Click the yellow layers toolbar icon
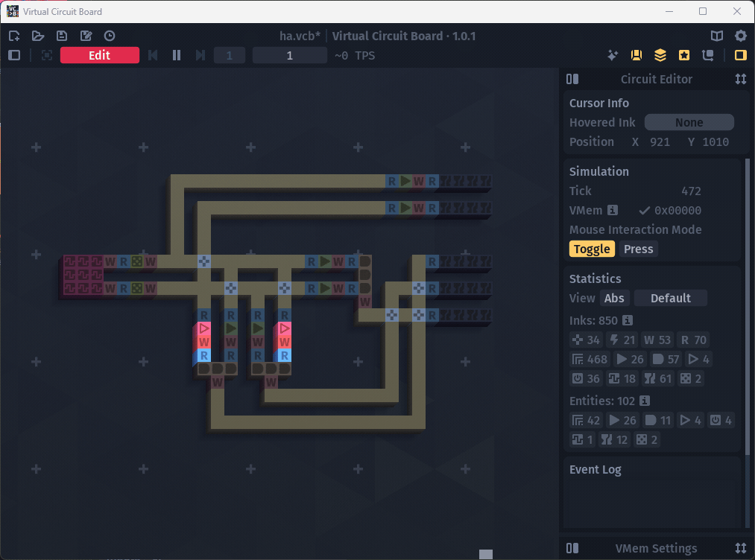Image resolution: width=755 pixels, height=560 pixels. coord(660,55)
